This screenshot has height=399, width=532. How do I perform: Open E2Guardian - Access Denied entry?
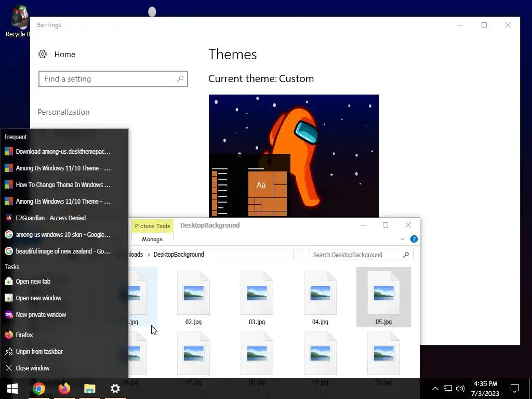point(64,218)
